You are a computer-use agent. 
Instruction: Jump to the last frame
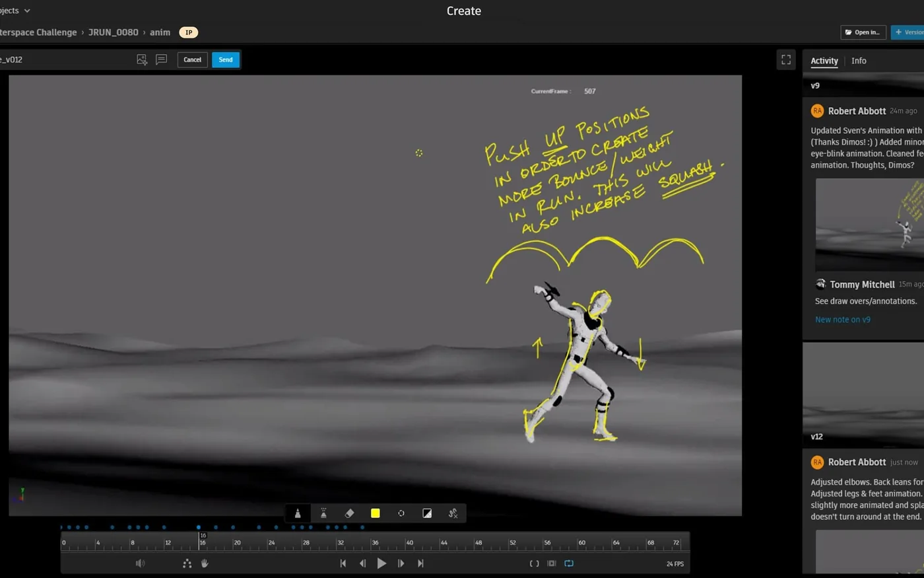pyautogui.click(x=420, y=563)
